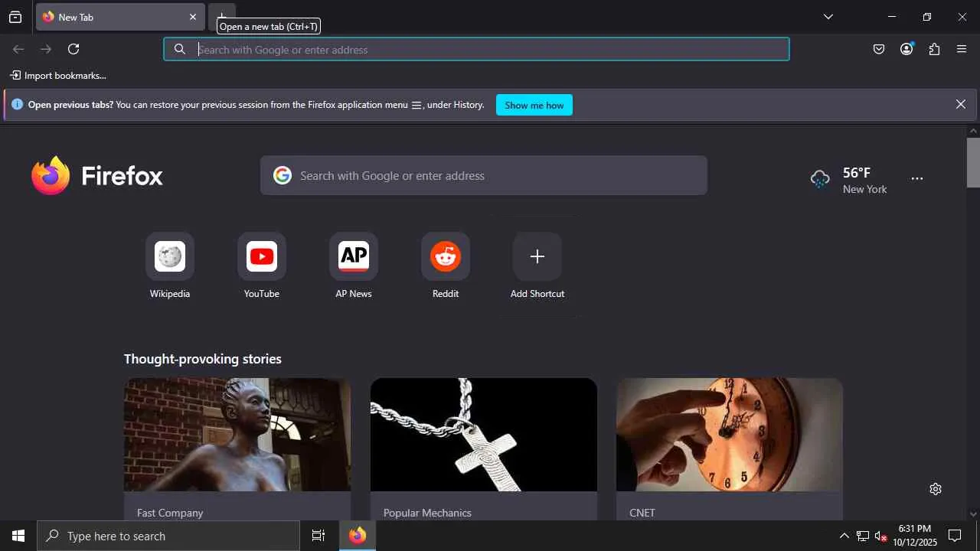Select the New Tab tab

click(x=120, y=17)
